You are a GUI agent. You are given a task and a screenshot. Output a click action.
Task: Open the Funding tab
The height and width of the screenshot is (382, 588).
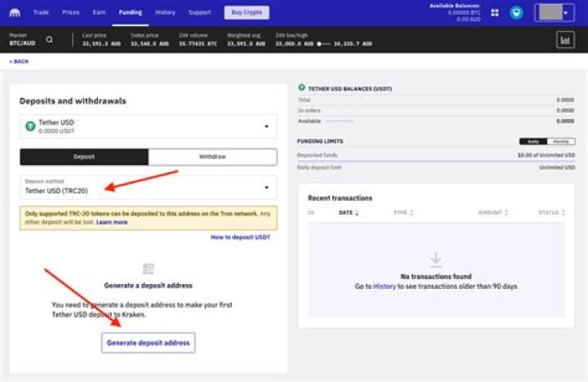(129, 13)
